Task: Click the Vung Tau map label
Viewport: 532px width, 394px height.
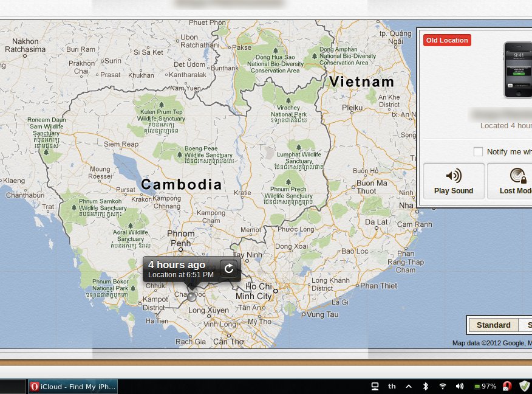Action: pyautogui.click(x=322, y=314)
